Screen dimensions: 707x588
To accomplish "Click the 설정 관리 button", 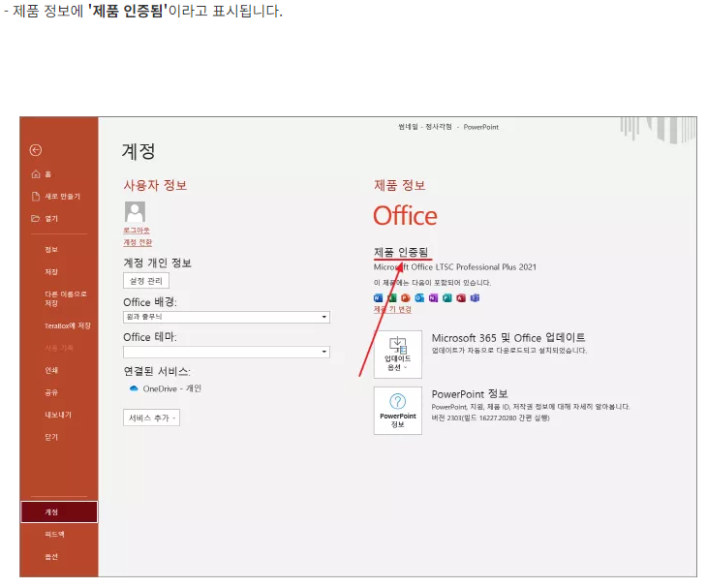I will tap(146, 281).
